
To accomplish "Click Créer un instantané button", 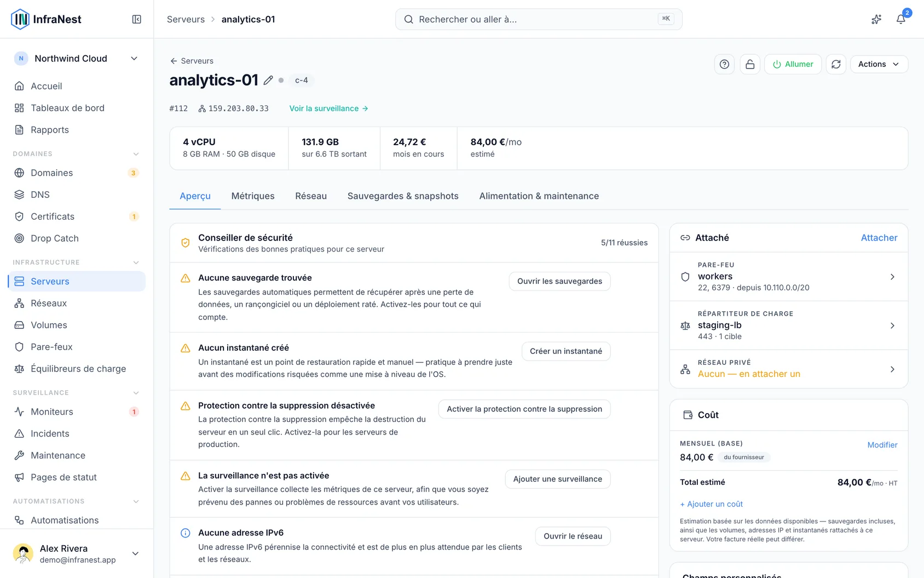I will click(x=566, y=351).
